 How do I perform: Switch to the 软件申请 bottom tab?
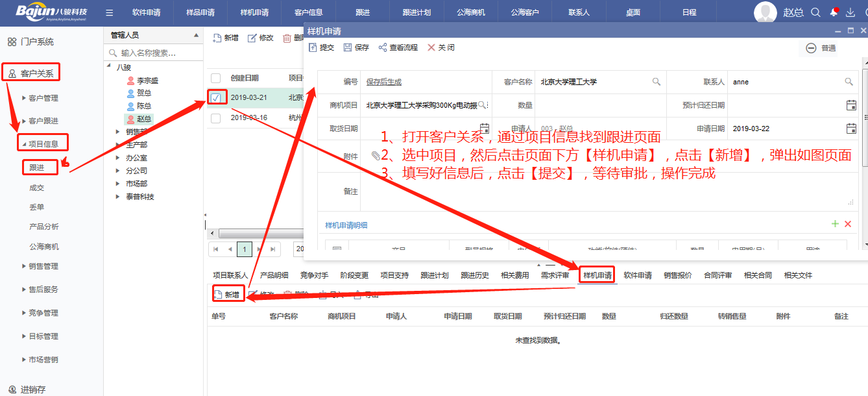pyautogui.click(x=638, y=275)
